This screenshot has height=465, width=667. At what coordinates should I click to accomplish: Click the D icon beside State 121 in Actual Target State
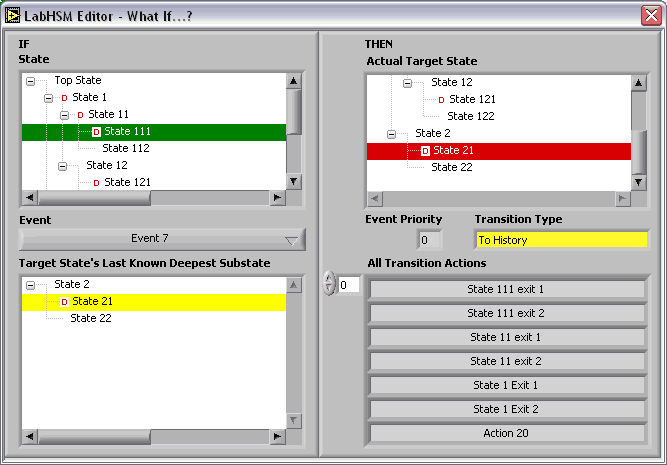tap(441, 100)
